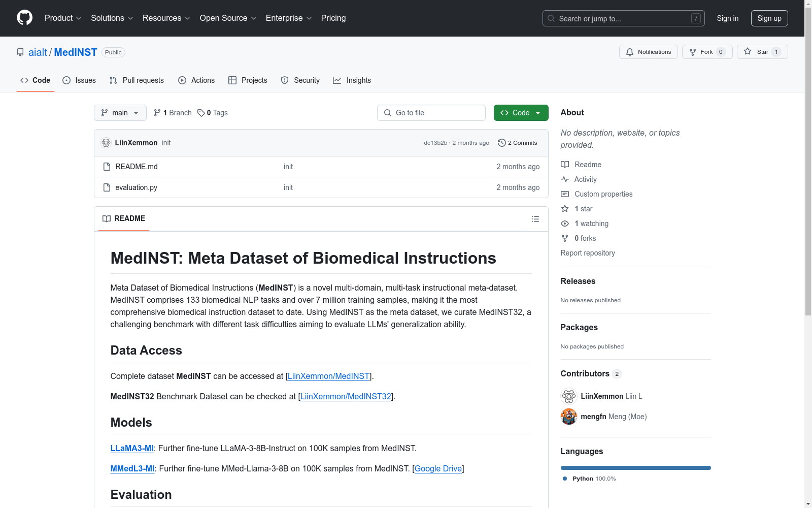Click the pulse icon next to Activity
Viewport: 812px width, 508px height.
click(565, 179)
